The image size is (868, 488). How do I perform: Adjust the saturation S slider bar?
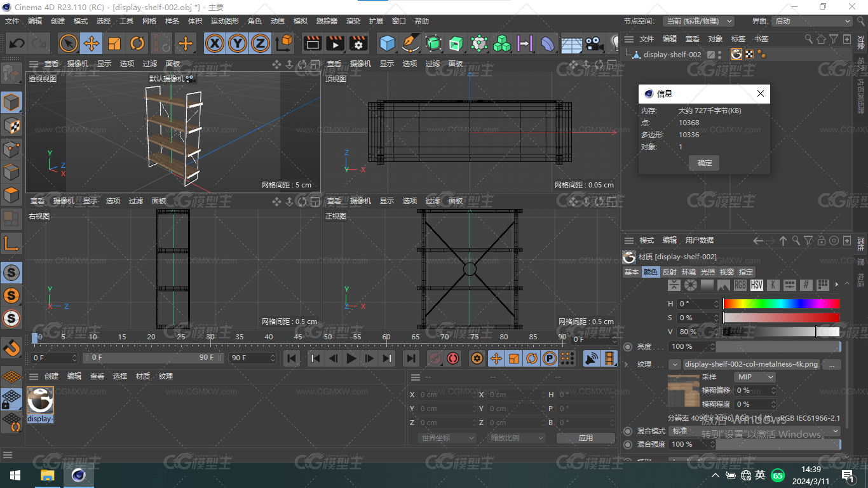click(x=782, y=318)
